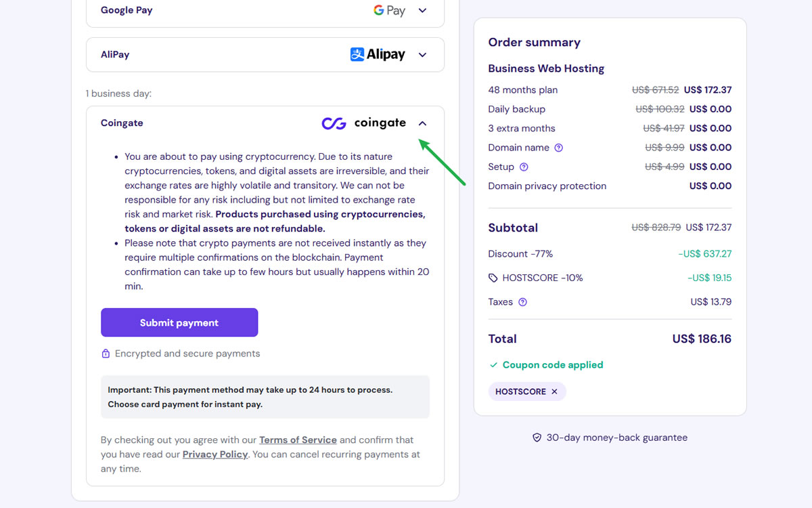Click the HOSTSCORE discount tag icon

(493, 278)
